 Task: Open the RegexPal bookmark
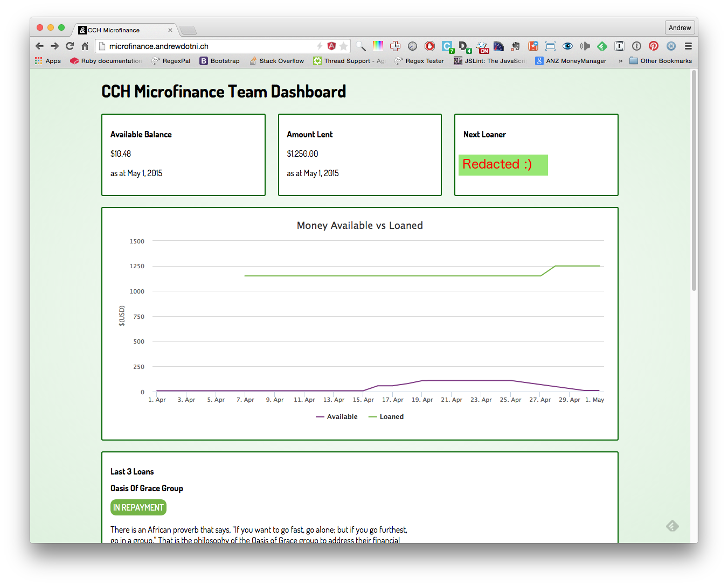tap(171, 61)
